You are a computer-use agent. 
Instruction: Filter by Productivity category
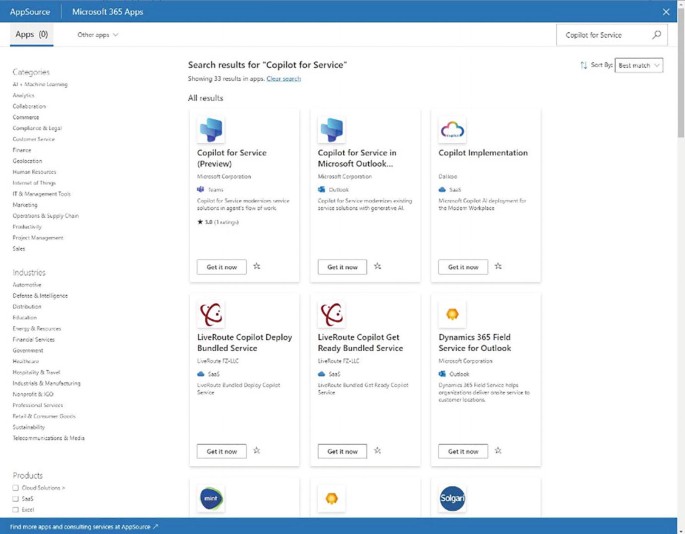pyautogui.click(x=27, y=227)
